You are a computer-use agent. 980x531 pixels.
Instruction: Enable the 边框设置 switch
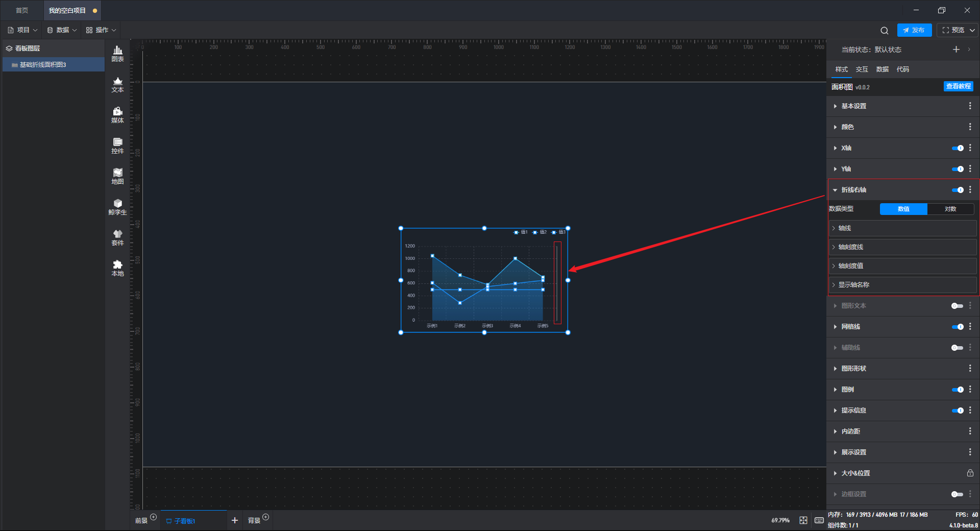958,494
